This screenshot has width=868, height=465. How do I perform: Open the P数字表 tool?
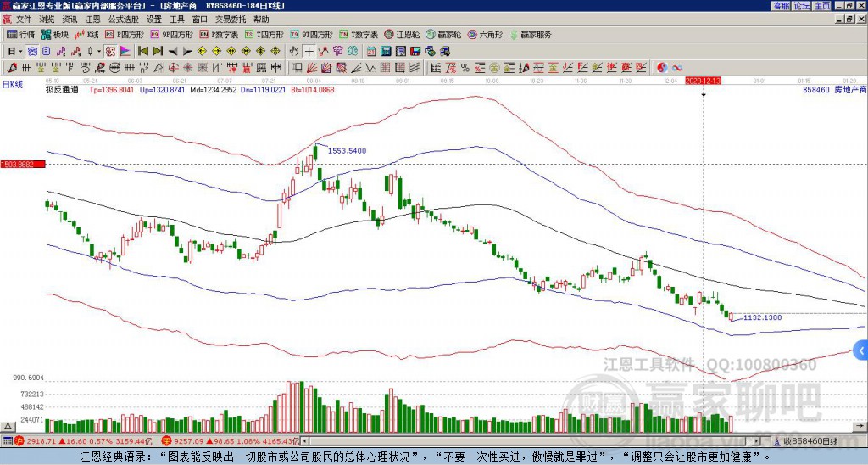[219, 35]
